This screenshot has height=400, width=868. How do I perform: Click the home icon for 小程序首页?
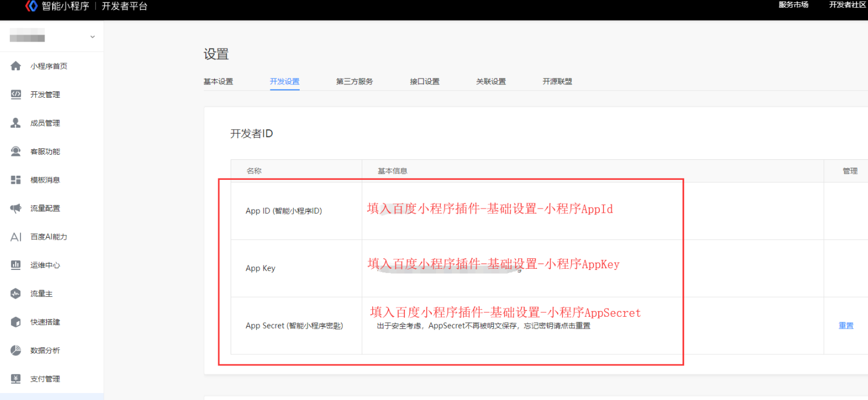coord(16,66)
